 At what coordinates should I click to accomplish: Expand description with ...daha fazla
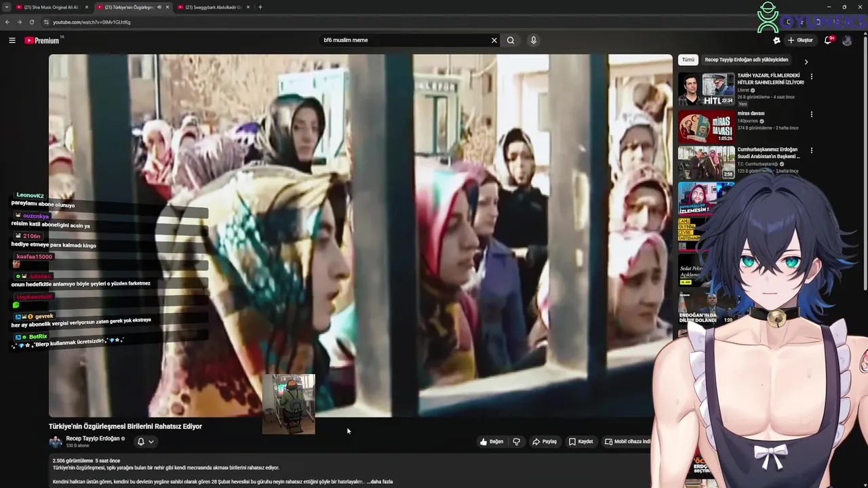coord(380,482)
